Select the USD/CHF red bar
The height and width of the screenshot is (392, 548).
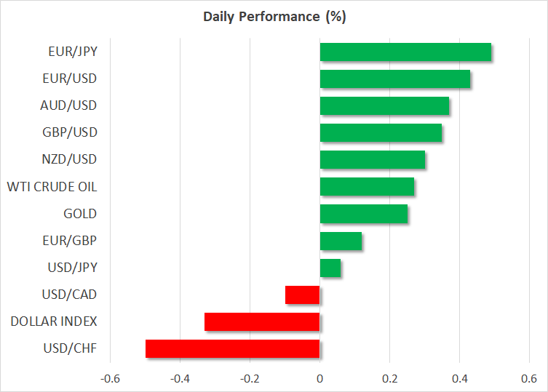(232, 348)
